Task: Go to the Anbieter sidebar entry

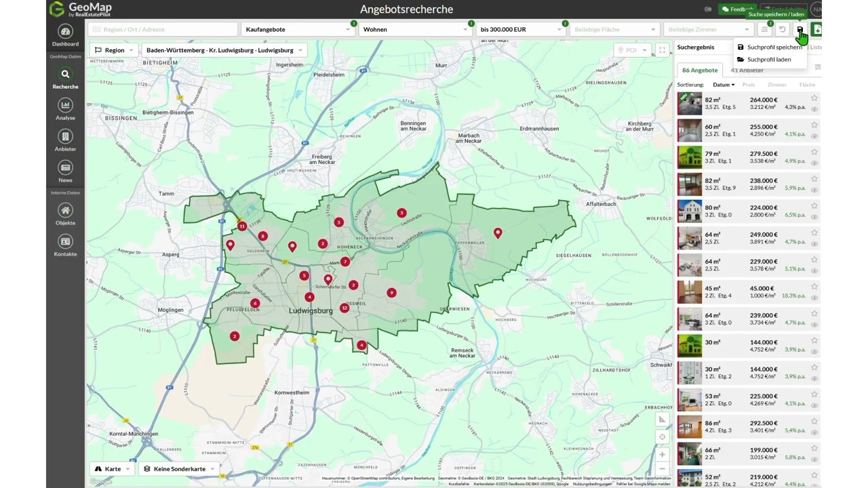Action: [65, 140]
